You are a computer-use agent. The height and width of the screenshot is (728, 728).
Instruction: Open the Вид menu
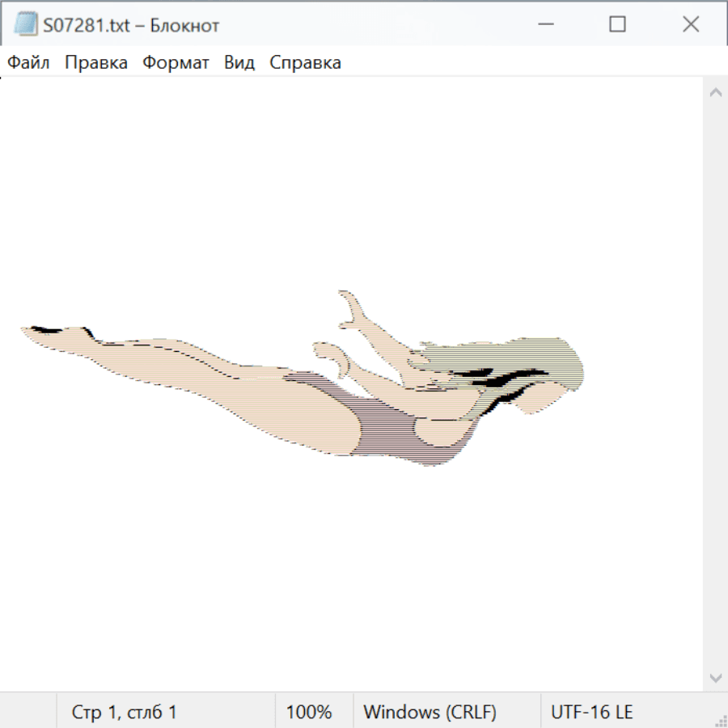coord(239,62)
